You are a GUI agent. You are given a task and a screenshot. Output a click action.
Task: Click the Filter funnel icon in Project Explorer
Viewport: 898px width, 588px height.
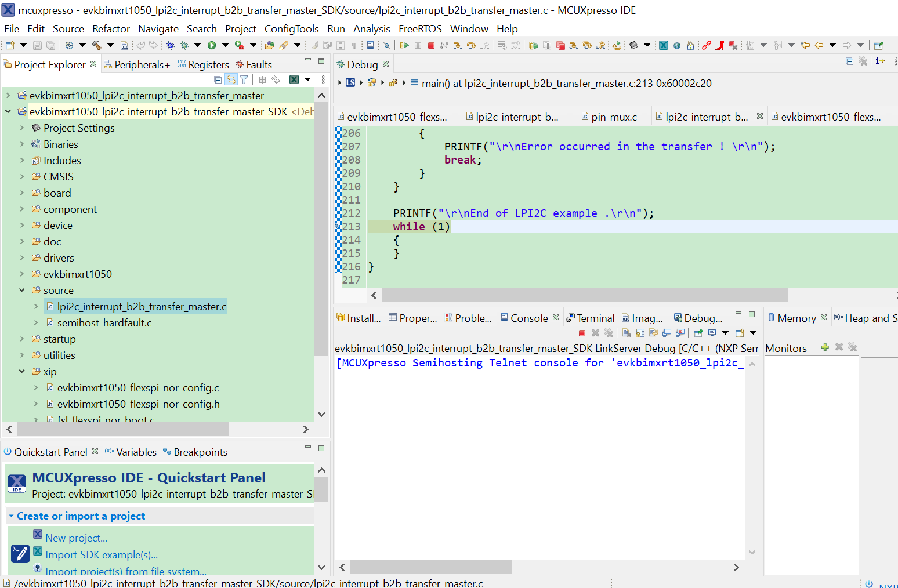244,79
